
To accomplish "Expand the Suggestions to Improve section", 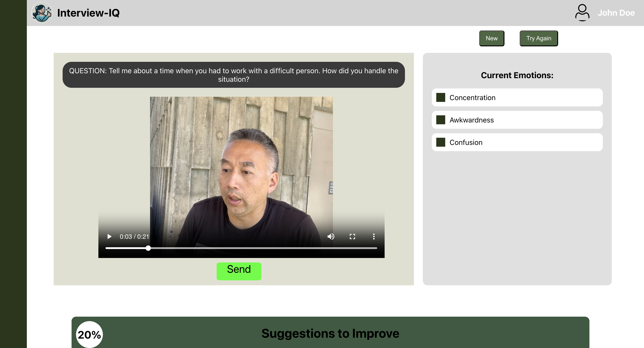I will click(x=330, y=333).
